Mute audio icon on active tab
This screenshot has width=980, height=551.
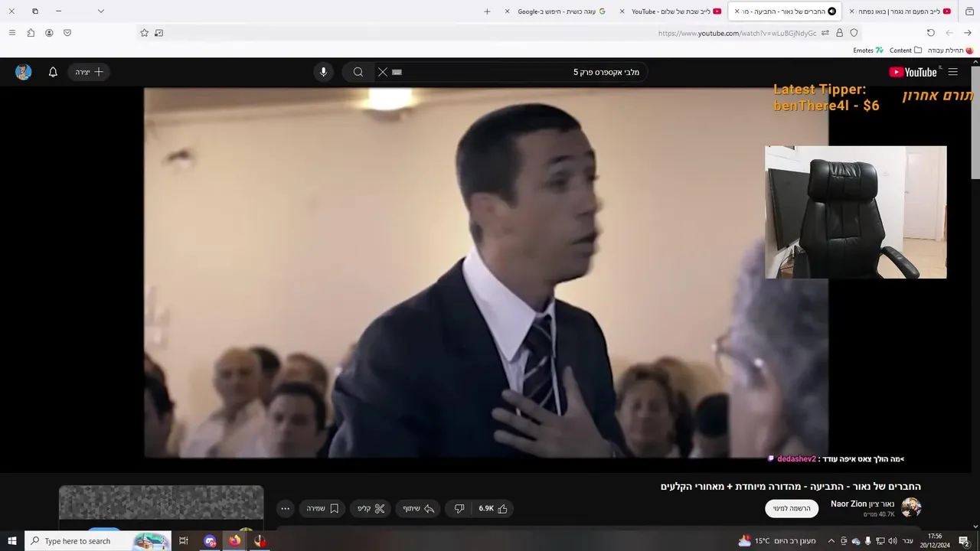[831, 11]
